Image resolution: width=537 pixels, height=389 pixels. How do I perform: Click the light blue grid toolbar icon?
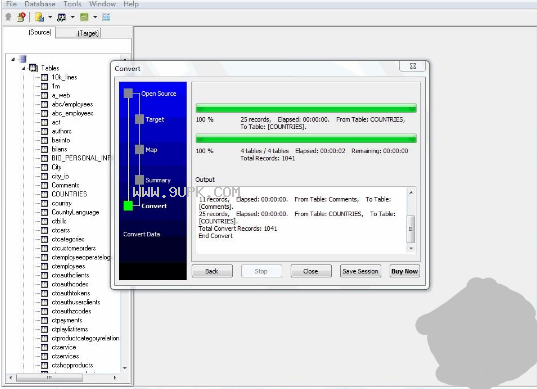click(x=106, y=17)
